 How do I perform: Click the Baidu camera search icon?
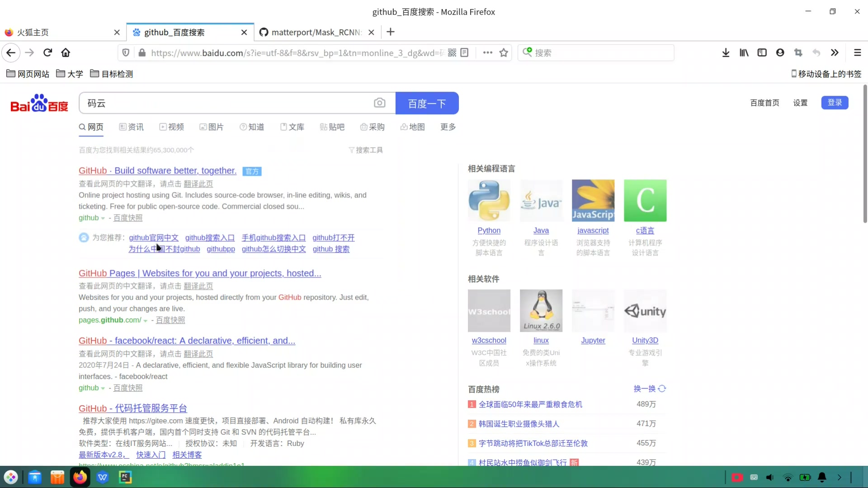(x=380, y=103)
